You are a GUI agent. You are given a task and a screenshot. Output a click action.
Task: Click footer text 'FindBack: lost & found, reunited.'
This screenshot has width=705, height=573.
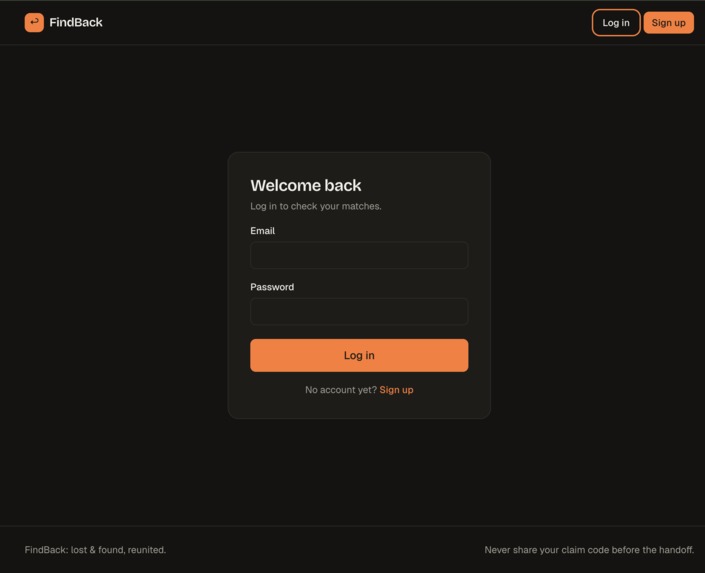pyautogui.click(x=95, y=550)
